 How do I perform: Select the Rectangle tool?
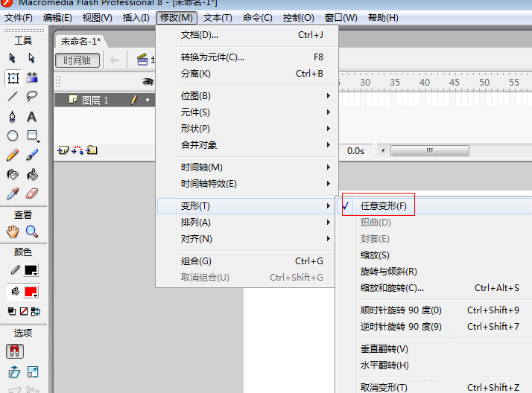click(x=33, y=136)
